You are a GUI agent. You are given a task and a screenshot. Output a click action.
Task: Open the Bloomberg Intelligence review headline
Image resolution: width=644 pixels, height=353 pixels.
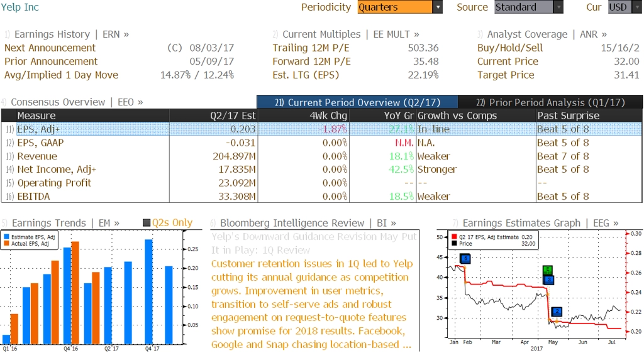(x=314, y=243)
